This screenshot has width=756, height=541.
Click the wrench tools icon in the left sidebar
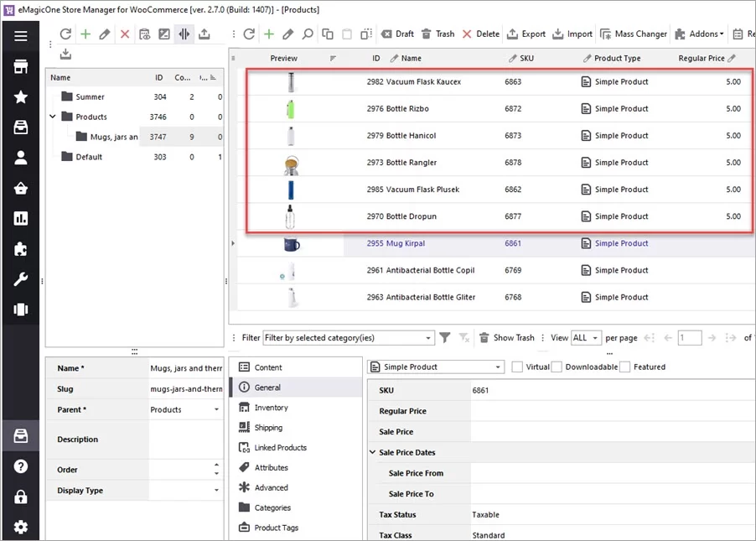click(x=20, y=278)
